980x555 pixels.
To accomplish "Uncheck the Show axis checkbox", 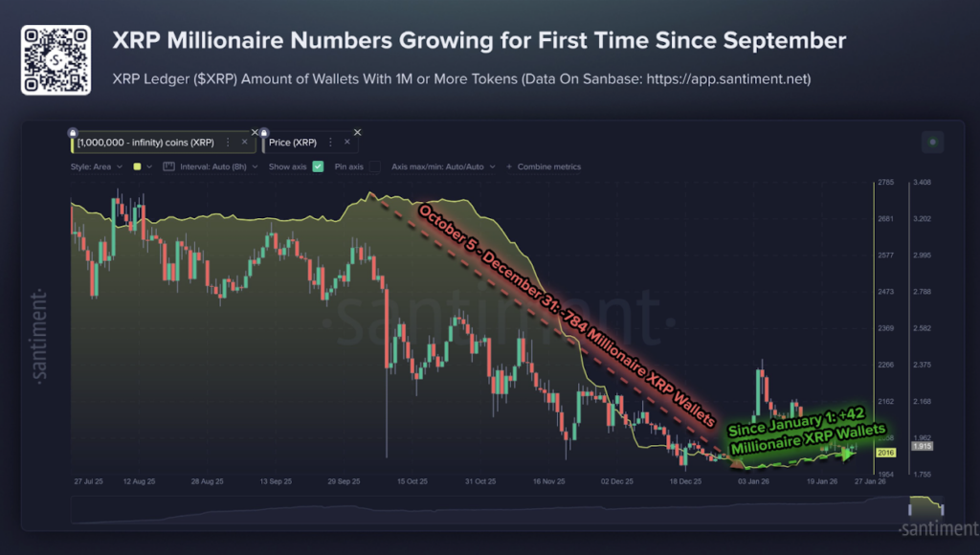I will 318,166.
